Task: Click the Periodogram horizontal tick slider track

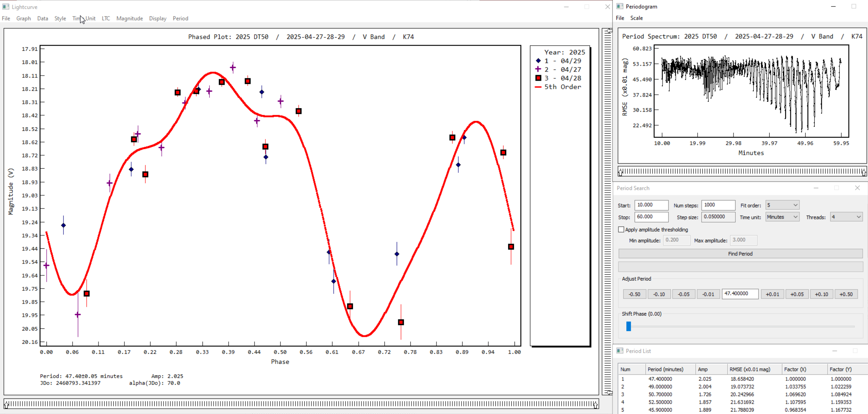Action: (742, 171)
